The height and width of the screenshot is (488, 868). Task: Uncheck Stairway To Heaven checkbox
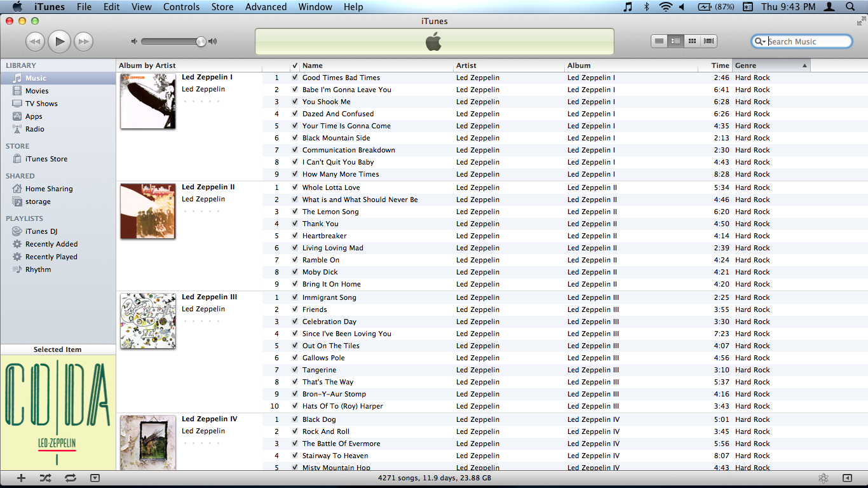[295, 456]
